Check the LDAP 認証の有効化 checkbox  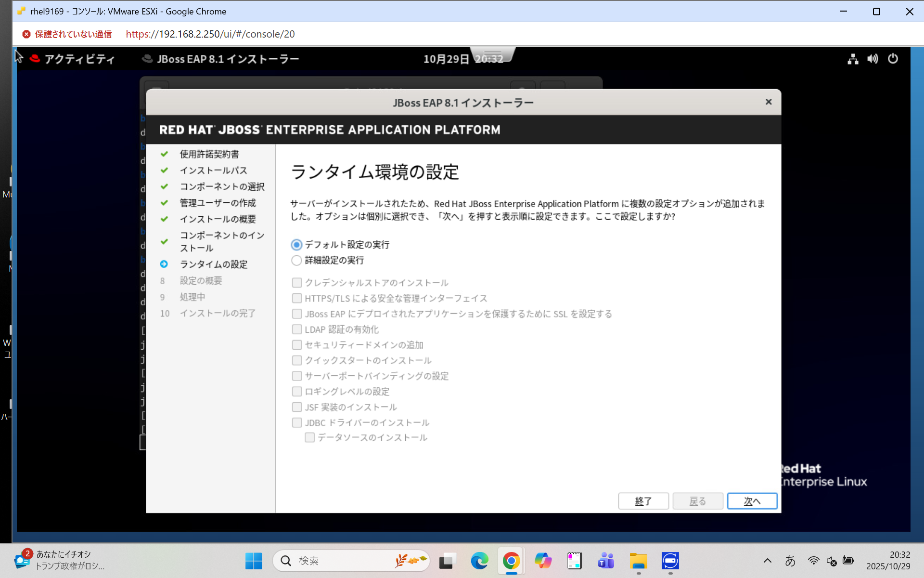point(296,329)
